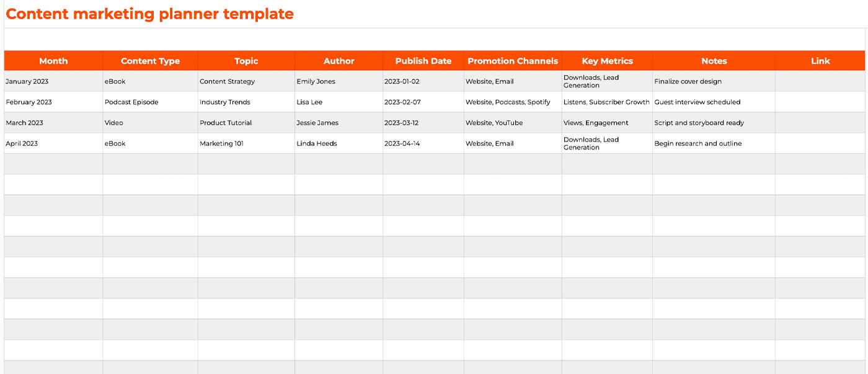Select the 'Finalize cover design' note
The height and width of the screenshot is (374, 868).
click(x=714, y=81)
